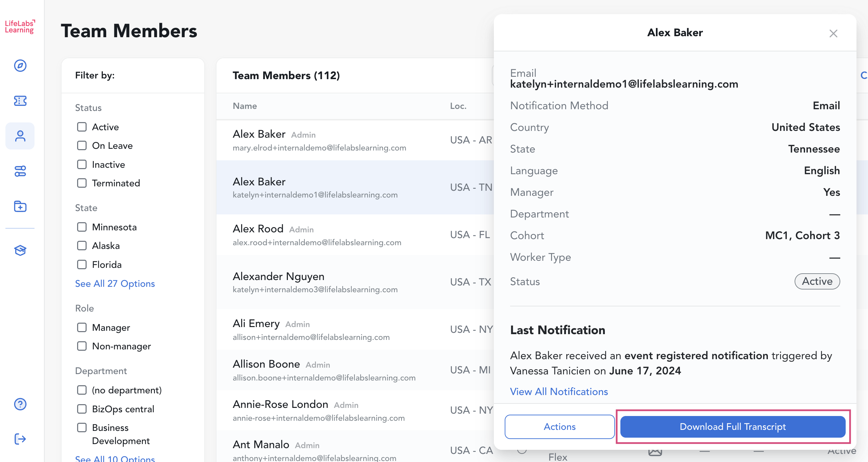
Task: Close the Alex Baker details panel
Action: coord(833,33)
